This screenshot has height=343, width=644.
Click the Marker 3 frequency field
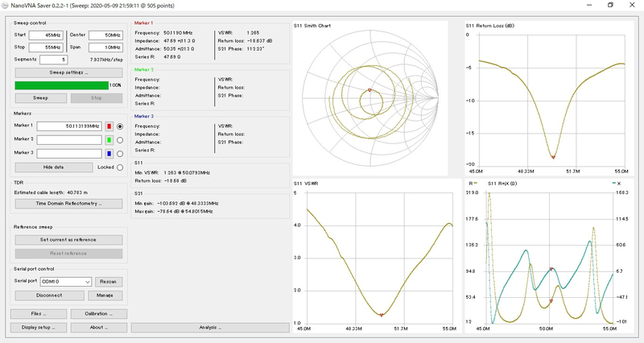point(69,154)
